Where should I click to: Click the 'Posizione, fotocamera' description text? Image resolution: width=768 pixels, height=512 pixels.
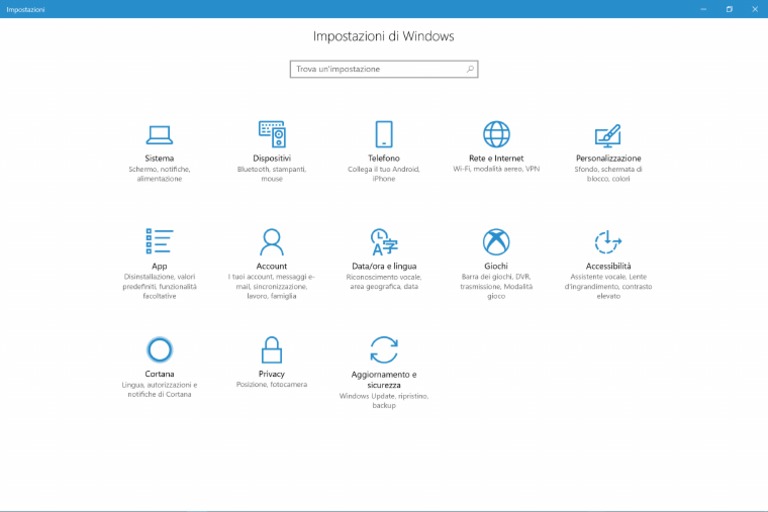(271, 385)
